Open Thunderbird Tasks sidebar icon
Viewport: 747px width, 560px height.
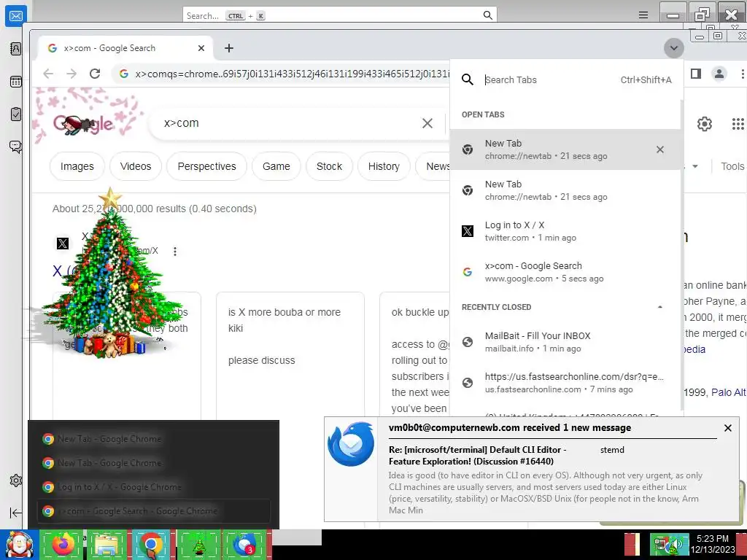16,114
